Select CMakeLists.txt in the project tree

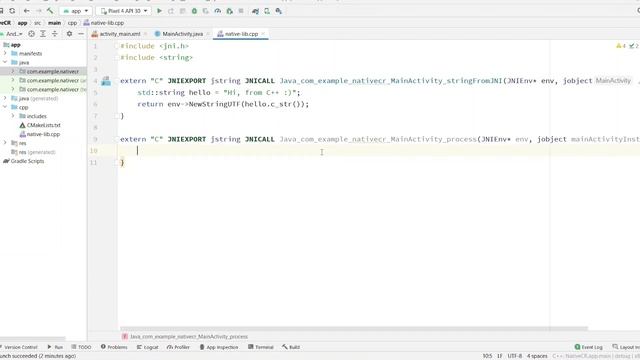click(40, 125)
